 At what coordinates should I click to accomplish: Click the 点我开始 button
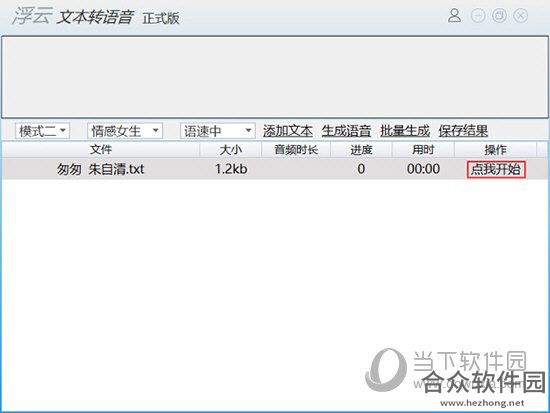tap(496, 169)
